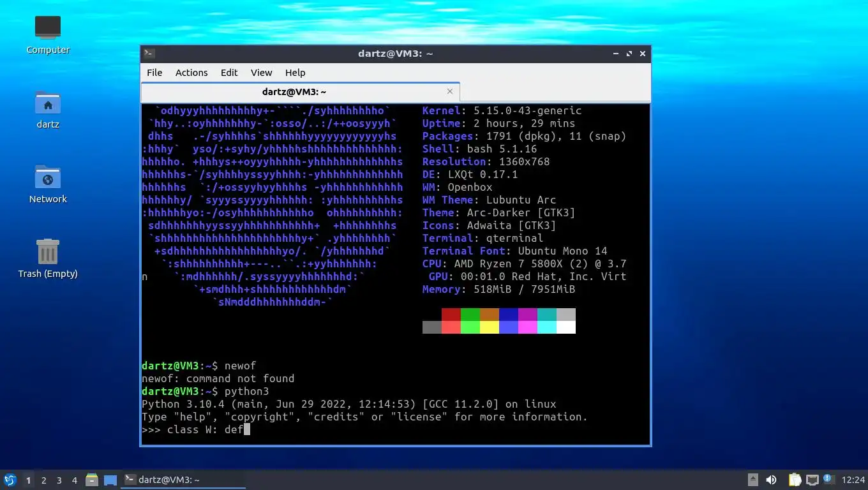868x490 pixels.
Task: Click the bright cyan block in color palette
Action: (x=547, y=327)
